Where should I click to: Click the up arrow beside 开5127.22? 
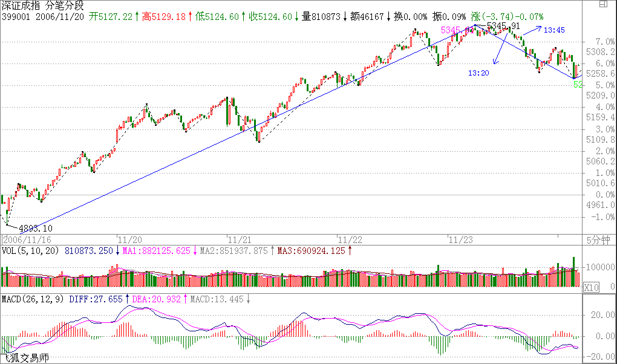click(137, 16)
